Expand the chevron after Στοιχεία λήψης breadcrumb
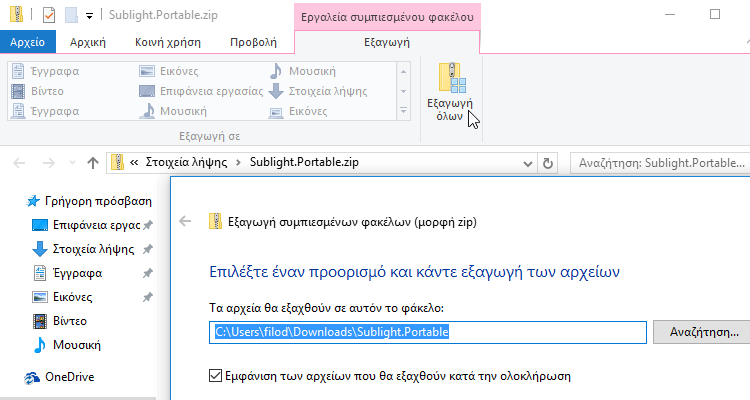The width and height of the screenshot is (750, 400). 238,162
